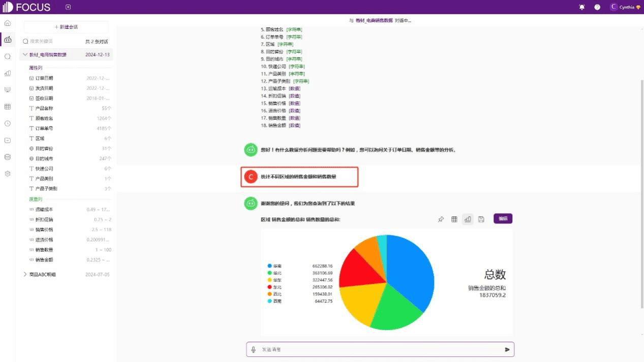Open the Cynthia user account menu
This screenshot has height=362, width=644.
tap(625, 7)
